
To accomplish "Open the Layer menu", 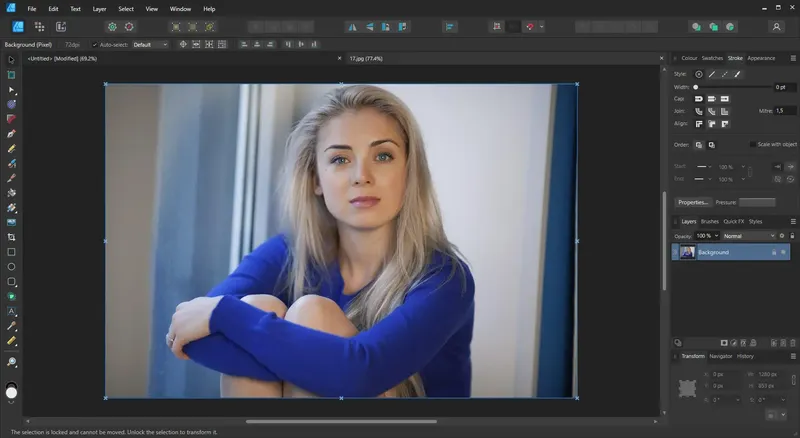I will [x=99, y=9].
